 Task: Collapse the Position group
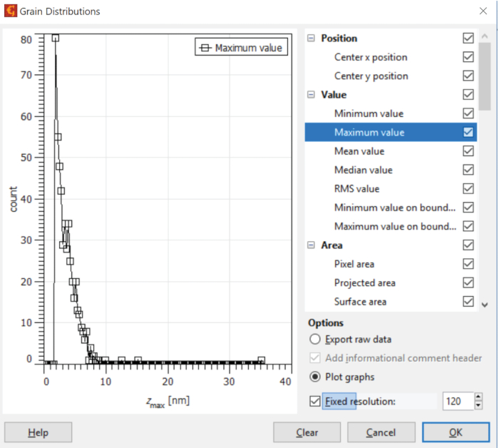tap(311, 39)
